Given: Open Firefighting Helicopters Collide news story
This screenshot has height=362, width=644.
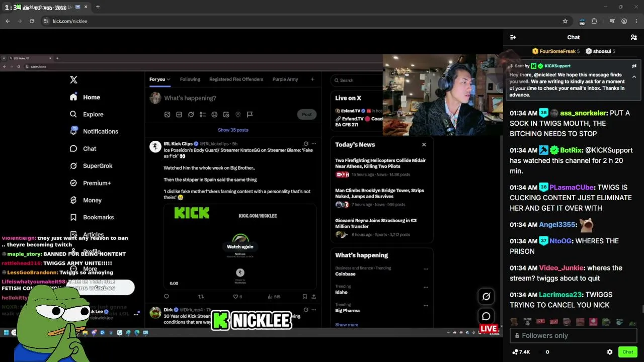Looking at the screenshot, I should tap(381, 168).
